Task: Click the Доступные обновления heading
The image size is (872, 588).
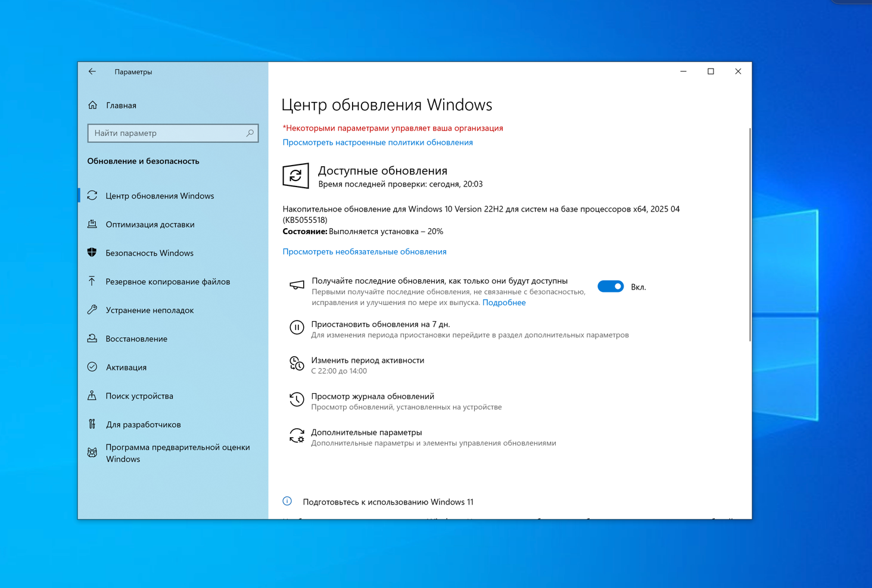Action: [382, 170]
